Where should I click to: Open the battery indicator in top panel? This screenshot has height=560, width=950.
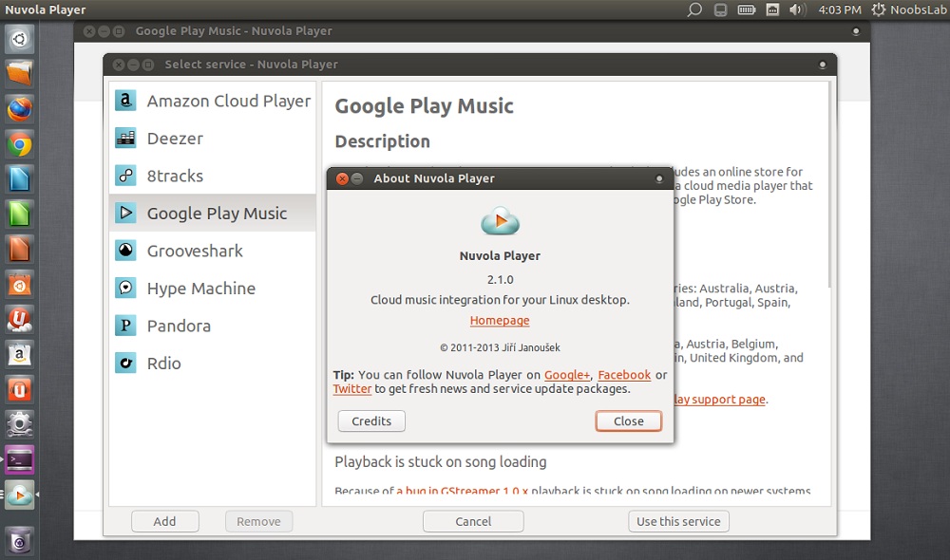pyautogui.click(x=747, y=9)
